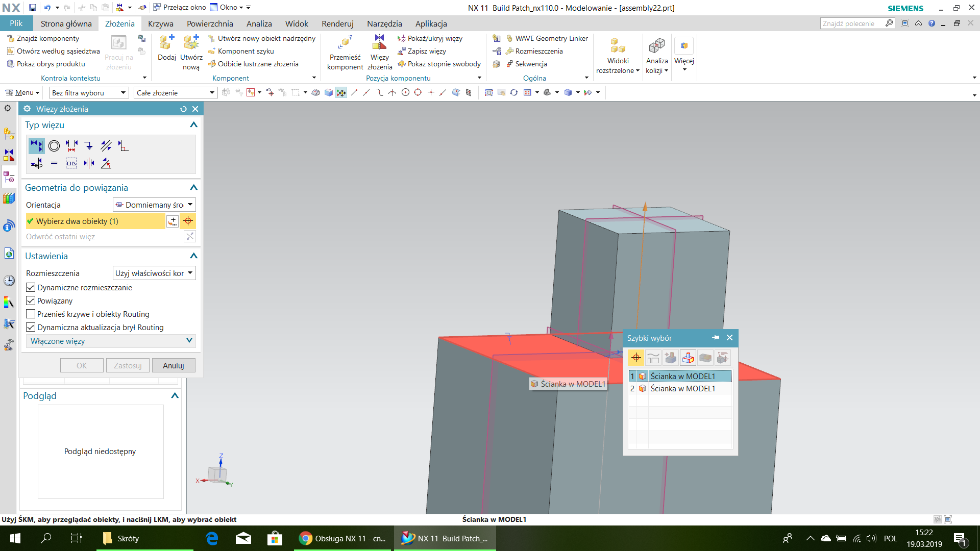Select the Fit (equals sign) constraint icon
Image resolution: width=980 pixels, height=551 pixels.
click(54, 163)
